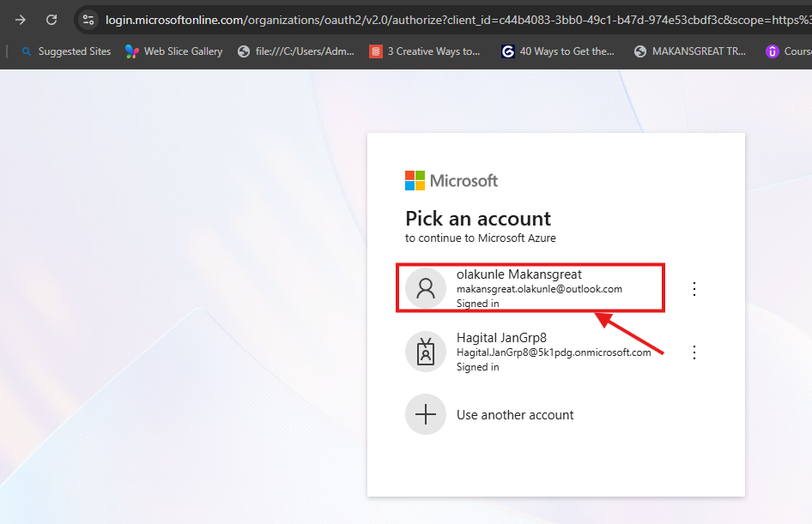Click the 'to continue to Microsoft Azure' text

(480, 238)
